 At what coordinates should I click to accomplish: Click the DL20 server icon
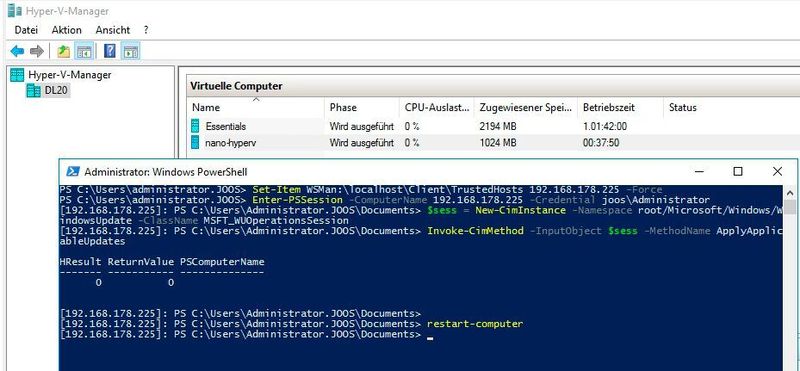(x=34, y=91)
